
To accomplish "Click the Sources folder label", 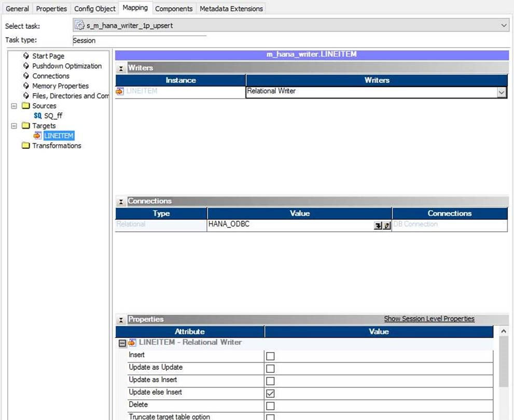I will coord(44,106).
